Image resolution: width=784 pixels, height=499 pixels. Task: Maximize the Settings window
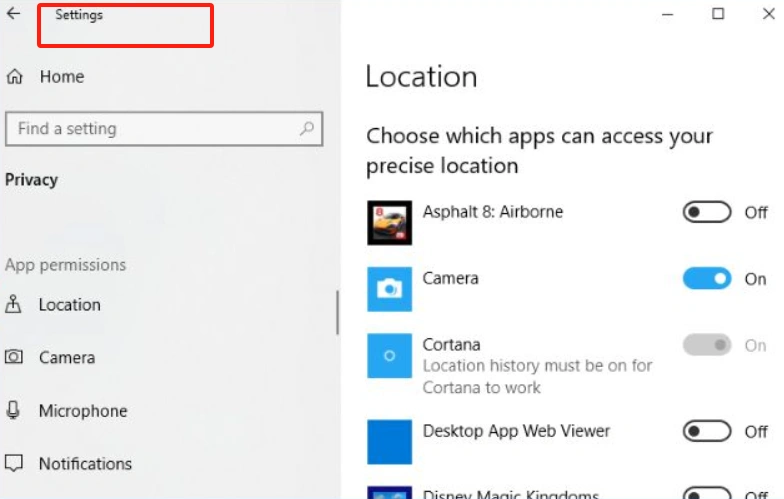point(718,14)
